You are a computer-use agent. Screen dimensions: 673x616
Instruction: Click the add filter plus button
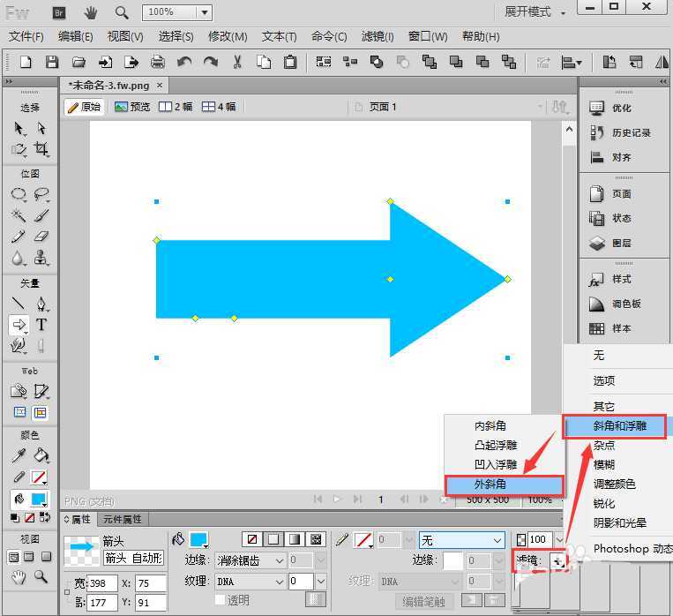point(557,560)
